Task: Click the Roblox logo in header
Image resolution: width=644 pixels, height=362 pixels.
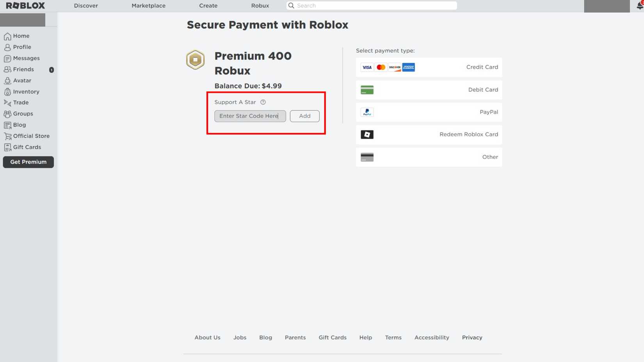Action: pos(25,5)
